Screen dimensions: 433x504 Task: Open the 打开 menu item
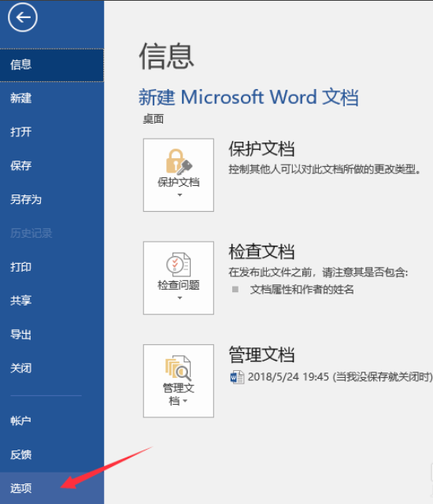52,132
